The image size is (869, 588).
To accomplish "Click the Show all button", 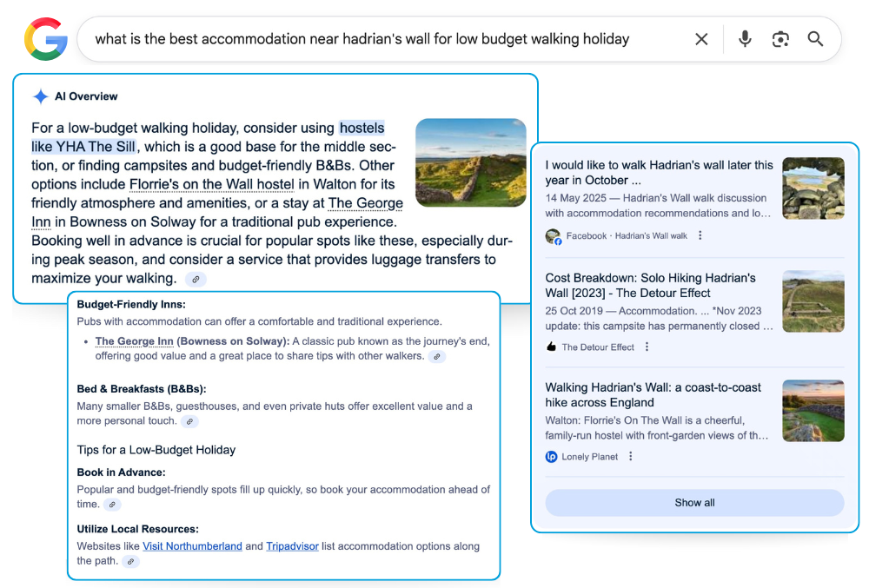I will pyautogui.click(x=694, y=503).
